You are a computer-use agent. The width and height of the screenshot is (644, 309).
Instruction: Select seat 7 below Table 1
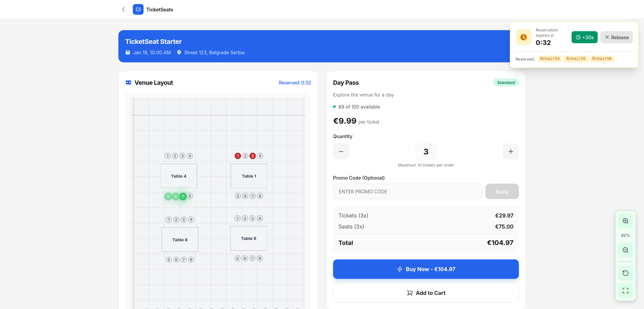[253, 196]
